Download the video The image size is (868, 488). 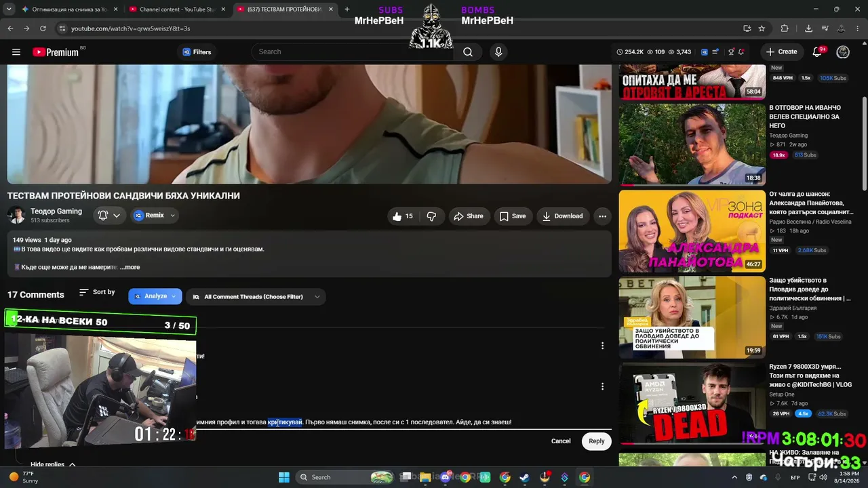(x=562, y=216)
